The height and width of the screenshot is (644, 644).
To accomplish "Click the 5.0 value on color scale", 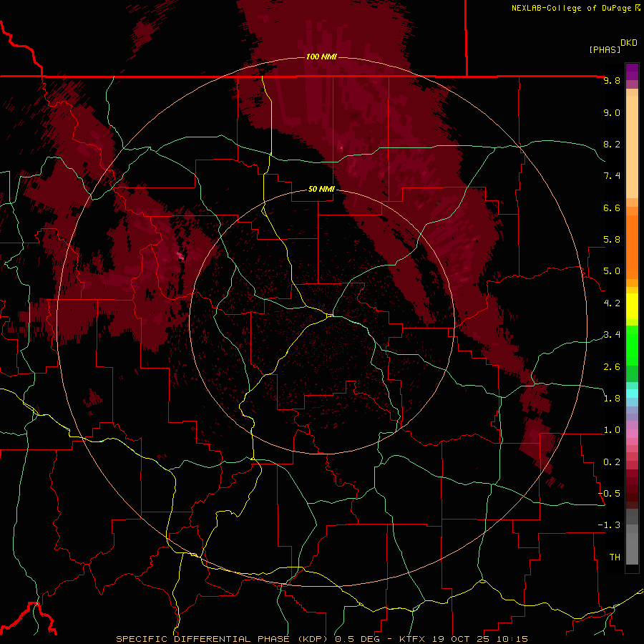I will coord(612,271).
